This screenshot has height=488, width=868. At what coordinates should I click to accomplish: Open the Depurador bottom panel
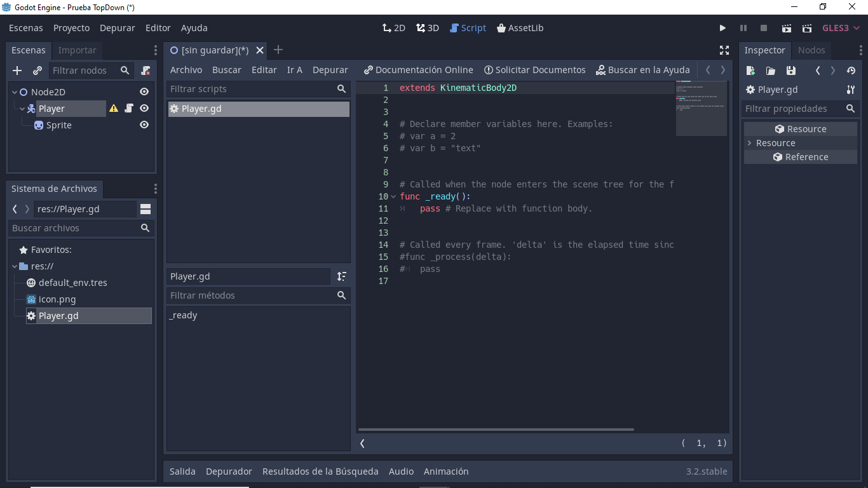point(229,471)
